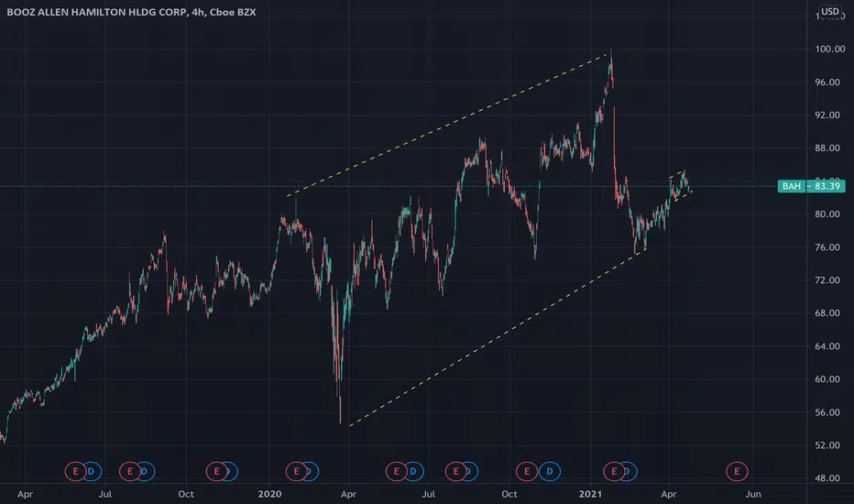Image resolution: width=854 pixels, height=504 pixels.
Task: Open the dividend D marker after Oct 2020
Action: coord(550,471)
